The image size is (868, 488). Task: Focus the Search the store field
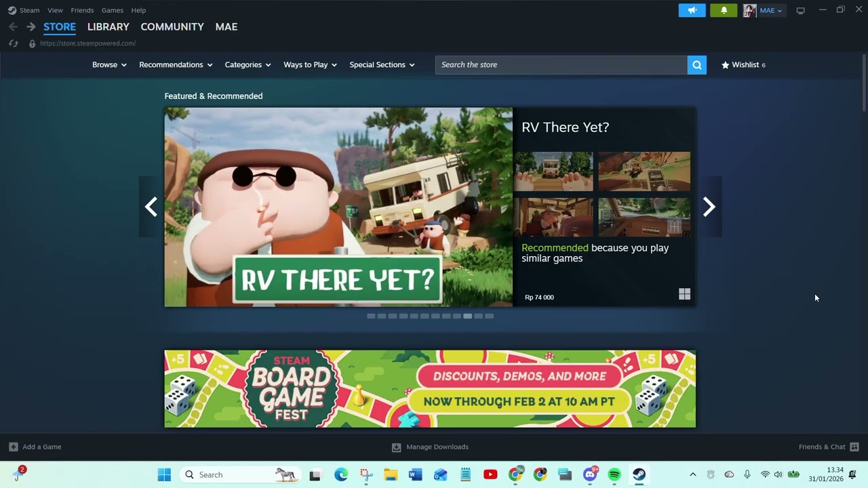561,64
